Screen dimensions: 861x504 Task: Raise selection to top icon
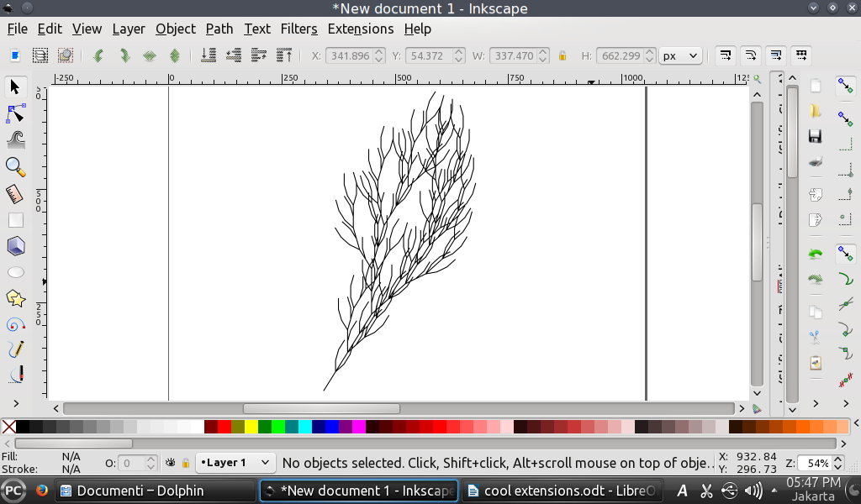point(283,55)
